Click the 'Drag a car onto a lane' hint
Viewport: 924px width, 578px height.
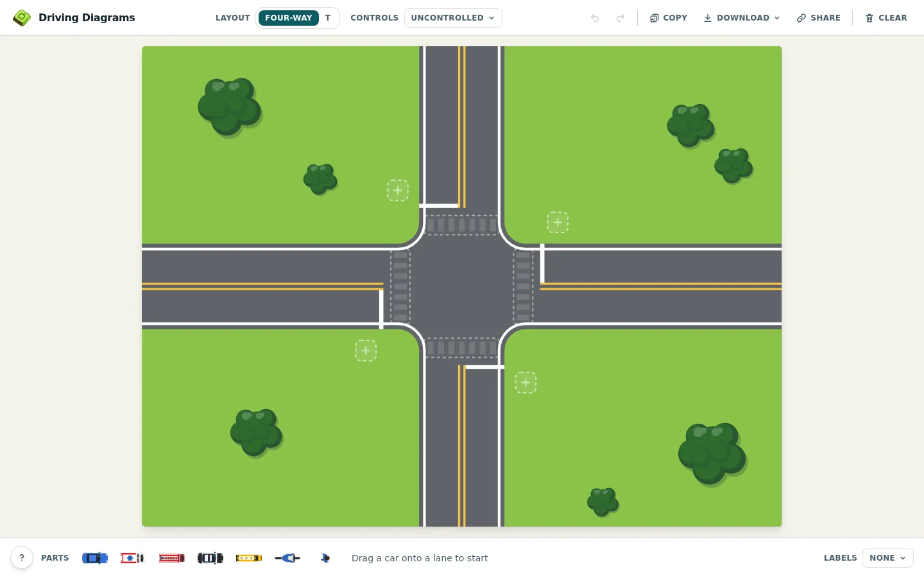click(x=420, y=558)
